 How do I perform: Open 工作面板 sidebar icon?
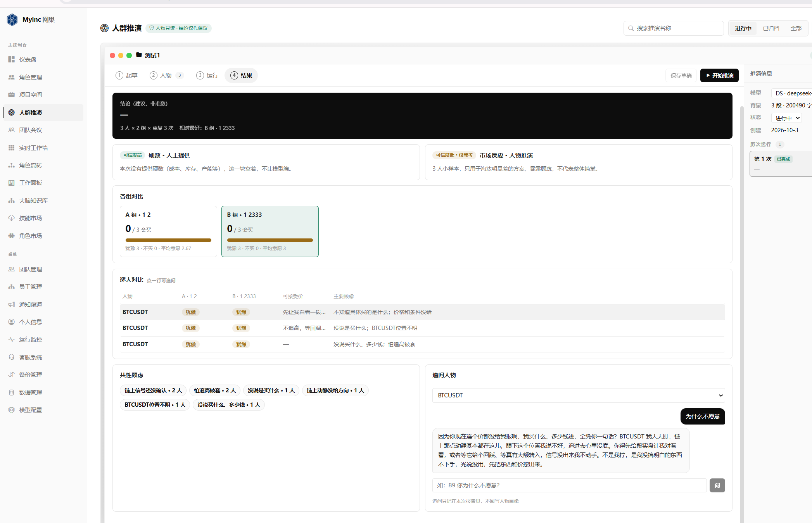(x=12, y=183)
